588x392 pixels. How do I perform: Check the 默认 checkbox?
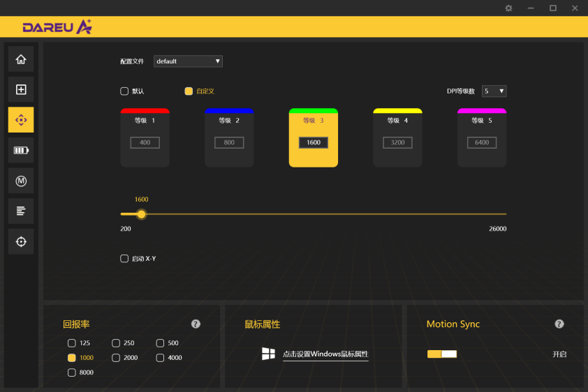124,91
